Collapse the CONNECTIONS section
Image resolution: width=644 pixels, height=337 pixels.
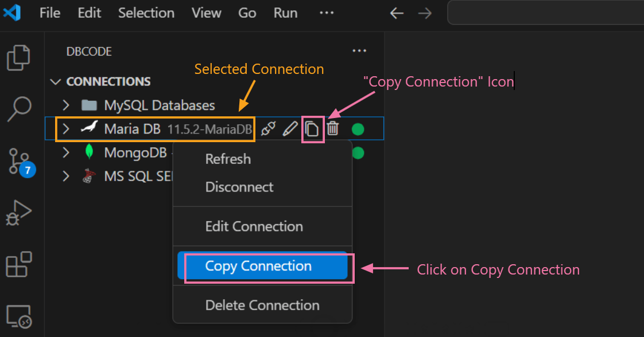pyautogui.click(x=56, y=81)
